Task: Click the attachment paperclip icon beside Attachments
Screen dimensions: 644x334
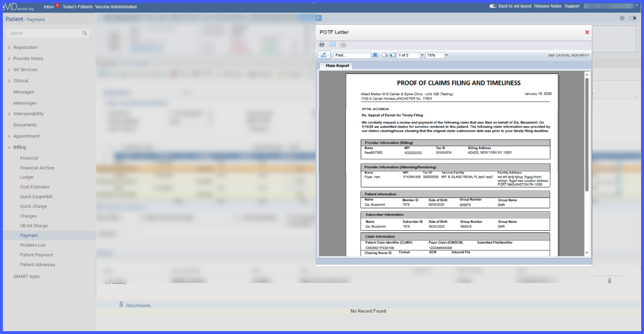Action: (121, 304)
